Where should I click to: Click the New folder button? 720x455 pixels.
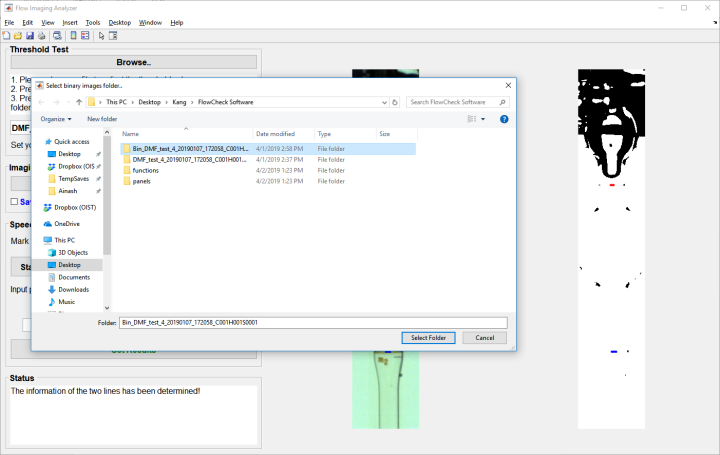[102, 119]
